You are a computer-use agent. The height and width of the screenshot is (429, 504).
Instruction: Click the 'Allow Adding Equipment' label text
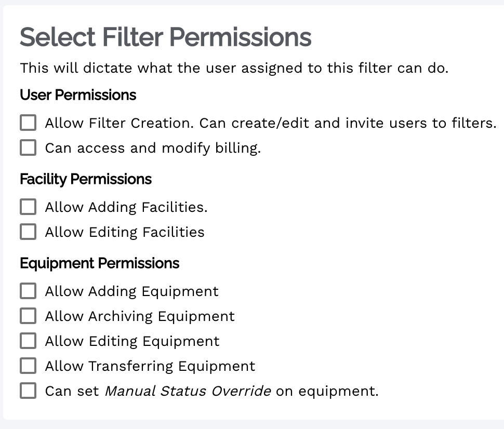click(132, 291)
